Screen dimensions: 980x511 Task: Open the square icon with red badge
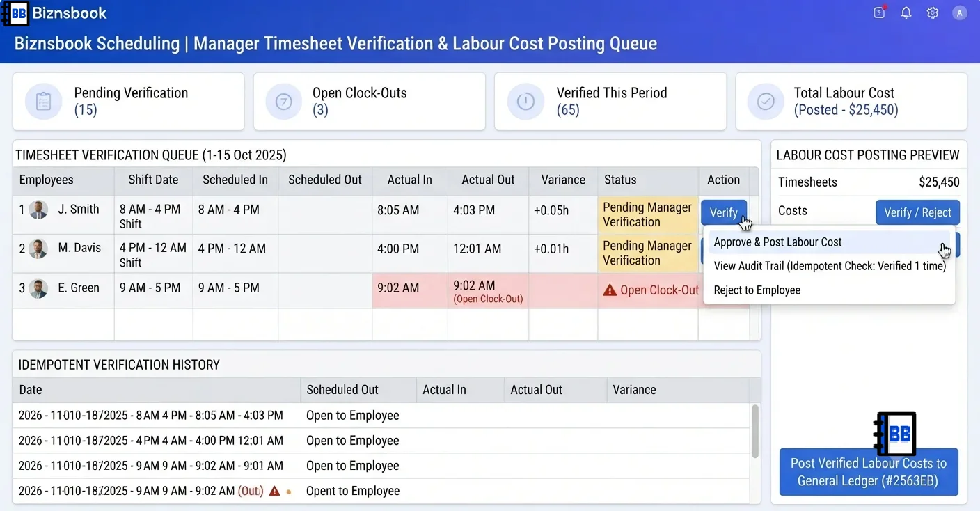point(880,13)
